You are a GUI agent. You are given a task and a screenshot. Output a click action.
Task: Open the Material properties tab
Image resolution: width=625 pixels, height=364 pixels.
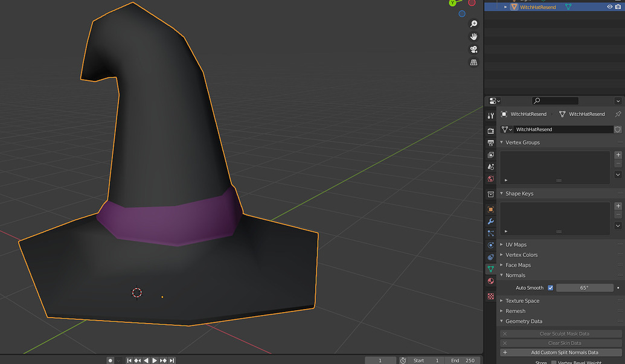click(x=491, y=281)
